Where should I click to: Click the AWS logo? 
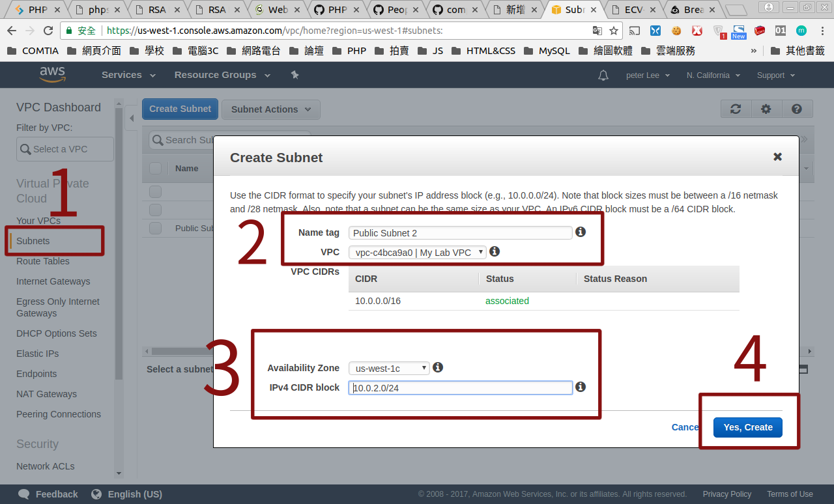(x=52, y=75)
